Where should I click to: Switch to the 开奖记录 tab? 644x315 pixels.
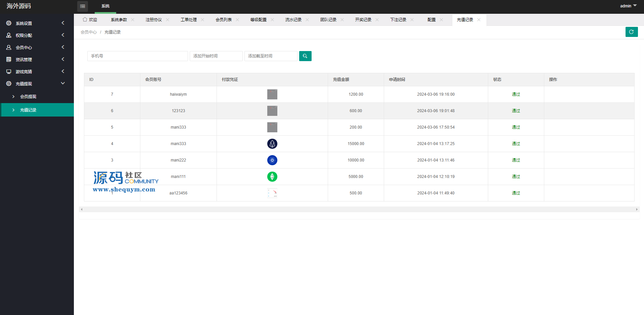363,20
